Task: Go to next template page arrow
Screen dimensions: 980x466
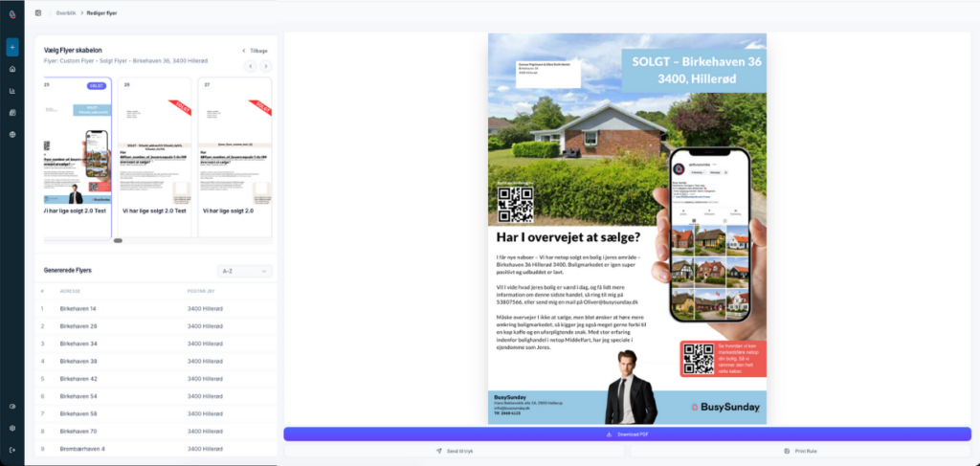Action: tap(265, 66)
